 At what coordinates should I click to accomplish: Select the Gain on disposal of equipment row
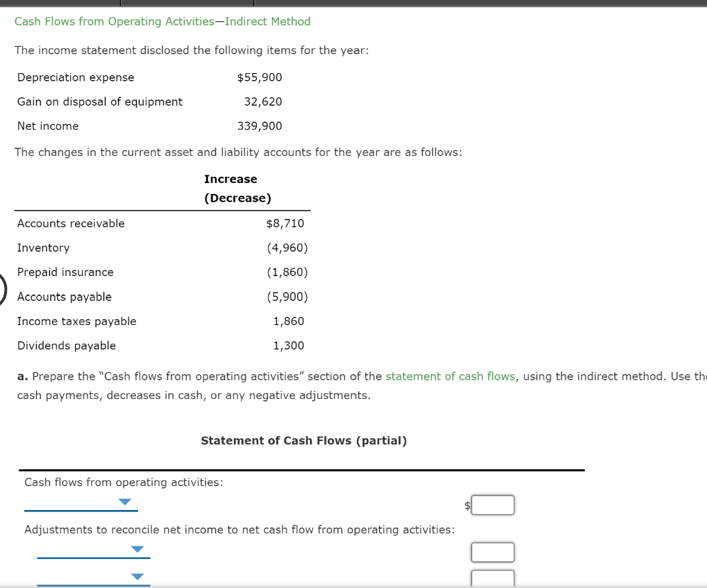click(x=99, y=101)
